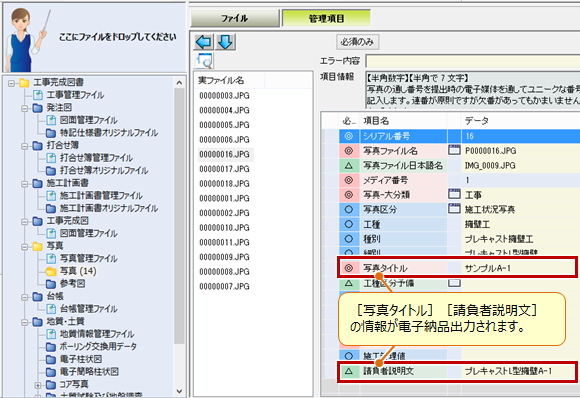Click 写真管理ファイル document icon
This screenshot has height=398, width=580.
point(51,259)
